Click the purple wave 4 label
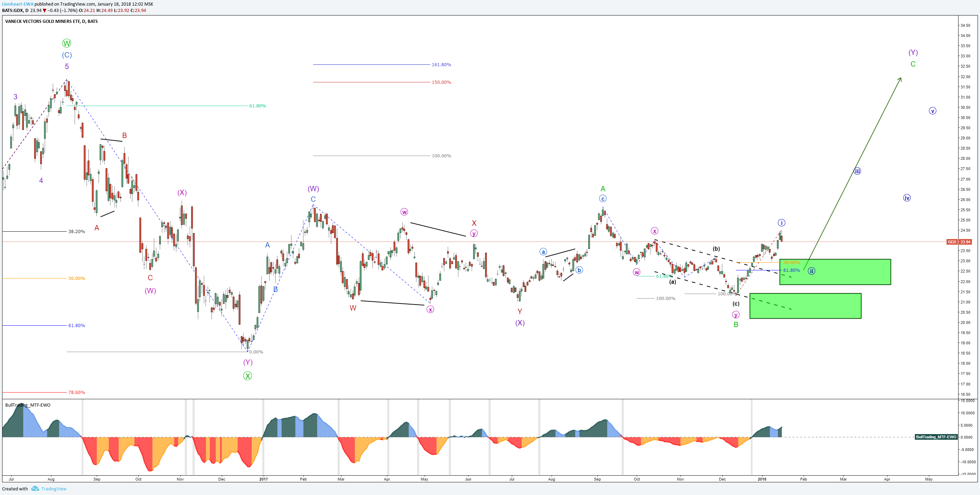The image size is (980, 495). [41, 180]
